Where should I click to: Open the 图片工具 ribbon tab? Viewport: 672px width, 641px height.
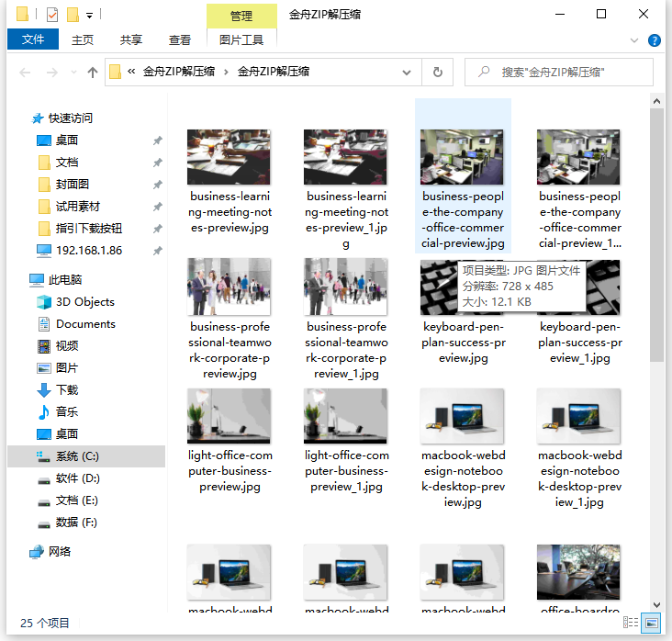point(241,39)
